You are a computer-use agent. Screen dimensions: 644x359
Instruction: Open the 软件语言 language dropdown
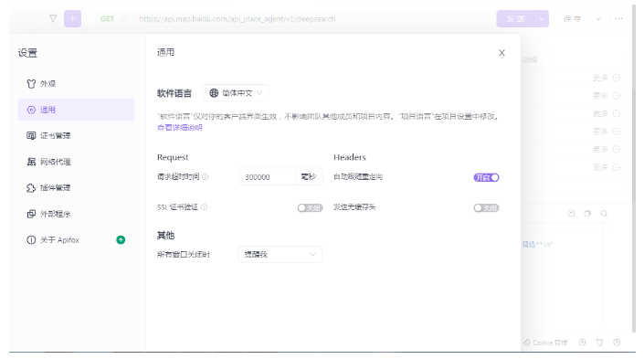(x=236, y=93)
